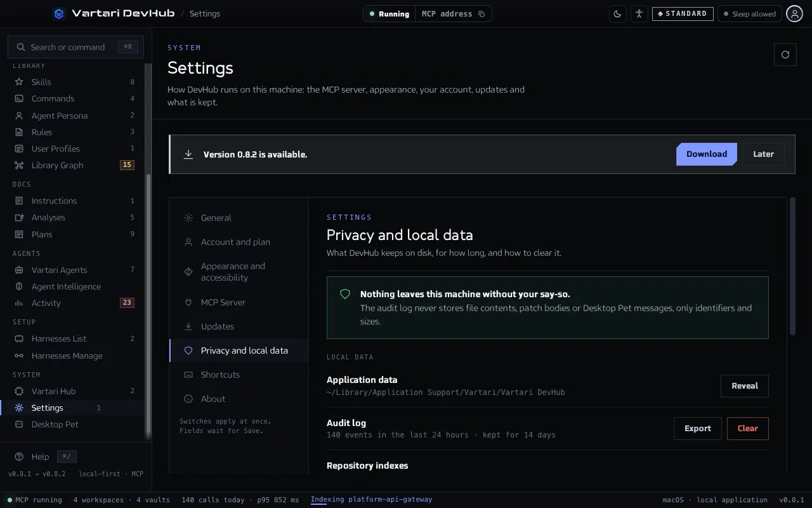Open the Shortcuts settings tab
The image size is (812, 508).
pos(239,375)
